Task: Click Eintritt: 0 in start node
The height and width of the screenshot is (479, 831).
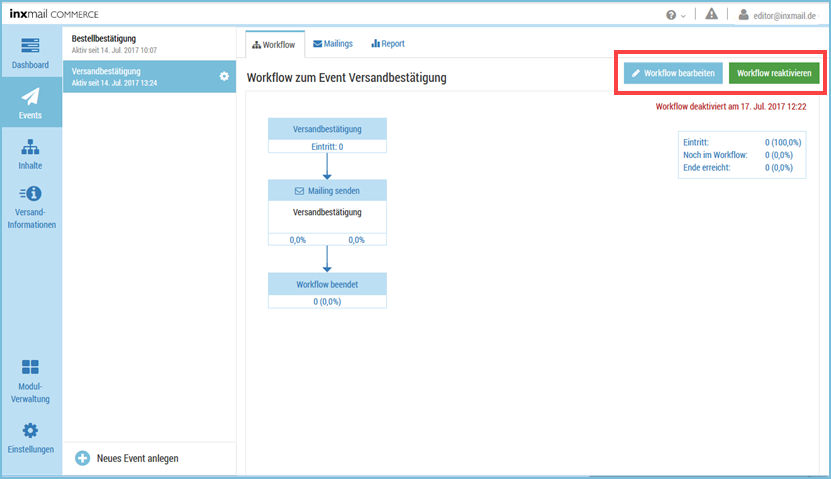Action: click(327, 147)
